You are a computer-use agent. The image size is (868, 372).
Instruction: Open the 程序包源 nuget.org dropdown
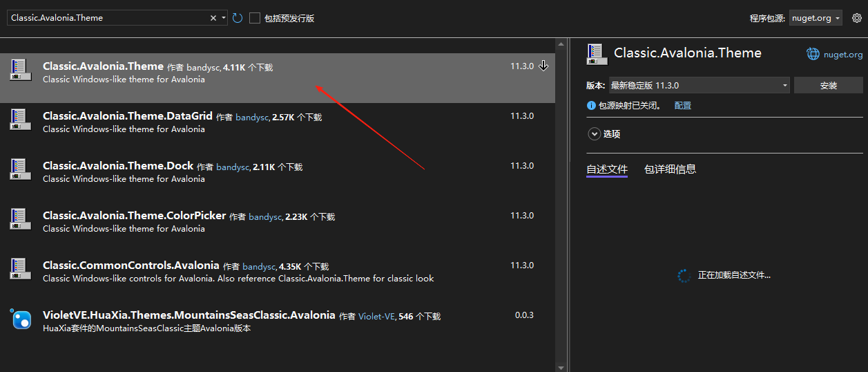pyautogui.click(x=816, y=18)
